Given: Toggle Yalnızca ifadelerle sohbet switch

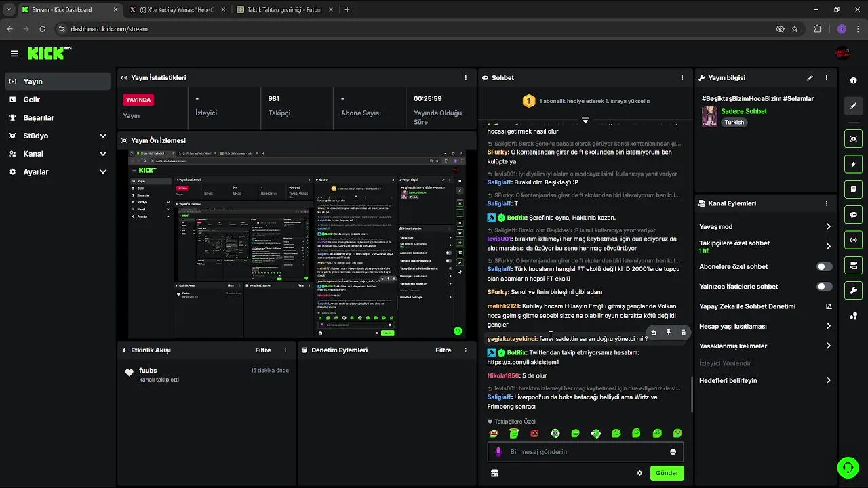Looking at the screenshot, I should click(x=824, y=287).
